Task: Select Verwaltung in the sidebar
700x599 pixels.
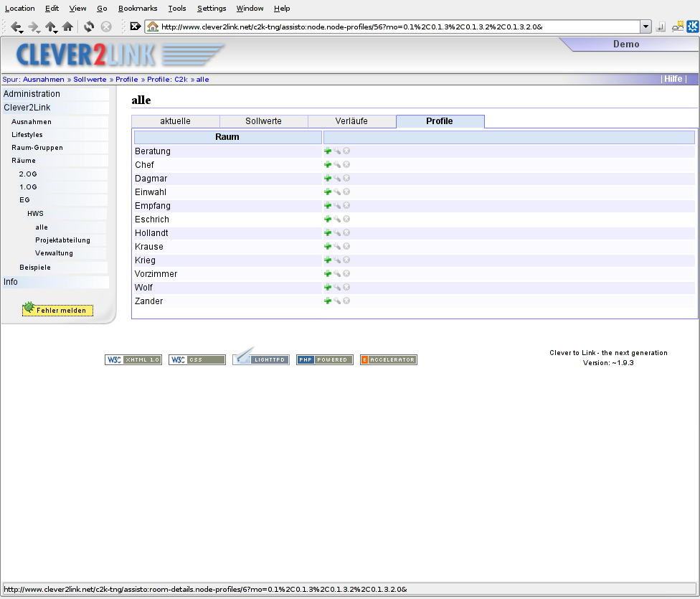Action: (54, 253)
